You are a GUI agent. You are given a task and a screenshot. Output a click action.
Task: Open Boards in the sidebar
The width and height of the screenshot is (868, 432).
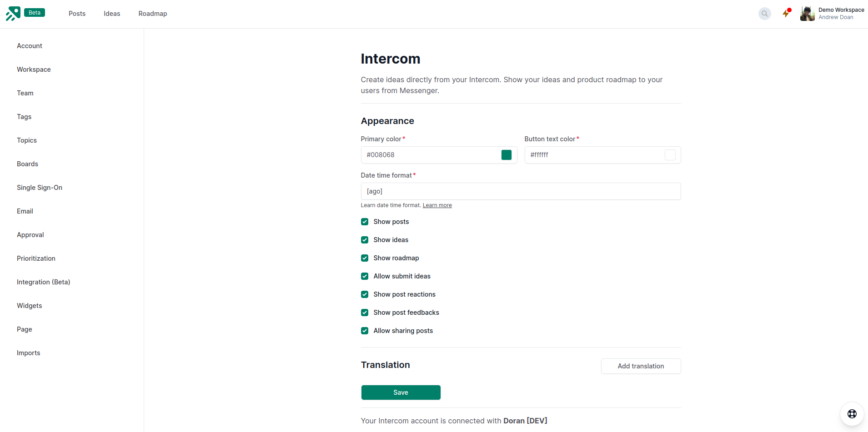coord(27,164)
